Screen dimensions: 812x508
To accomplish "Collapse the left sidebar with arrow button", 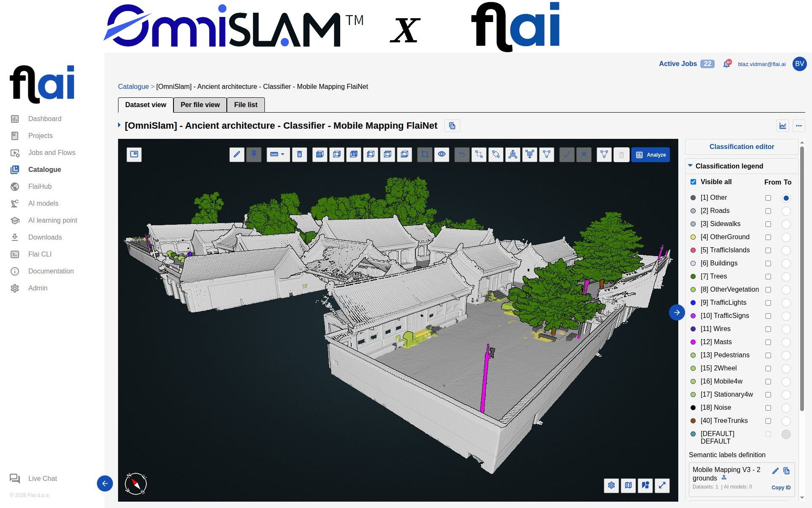I will (105, 483).
